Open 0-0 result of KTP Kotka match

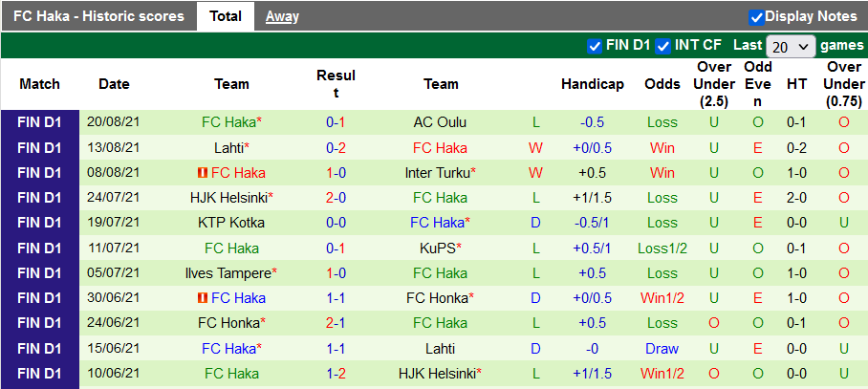[x=336, y=223]
